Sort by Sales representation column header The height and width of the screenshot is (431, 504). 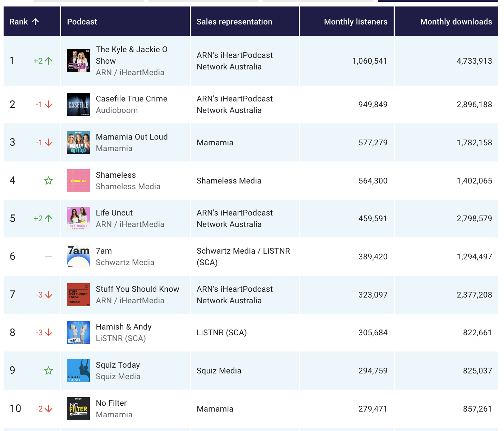(245, 22)
